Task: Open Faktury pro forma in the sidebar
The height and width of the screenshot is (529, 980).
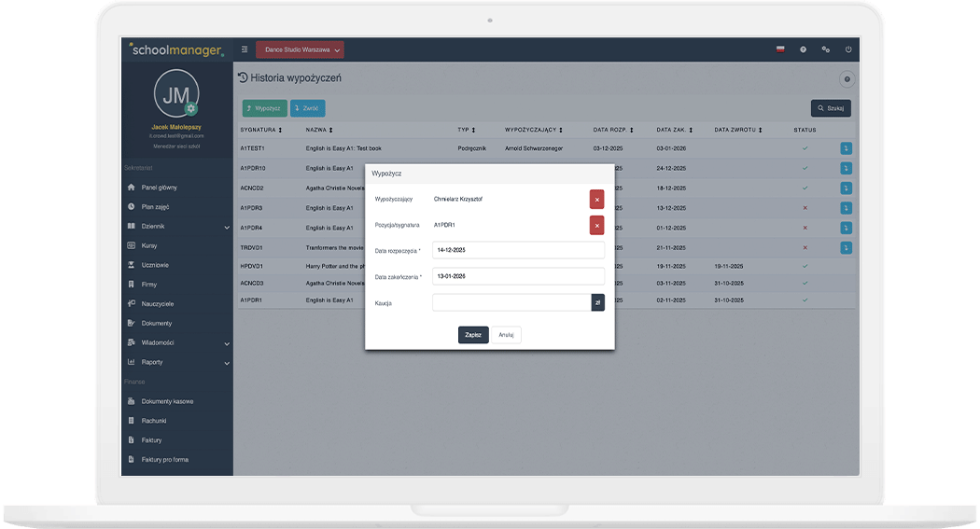Action: tap(164, 460)
